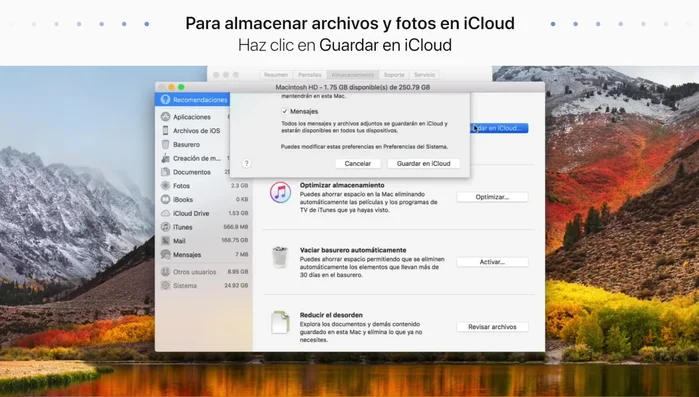Click Otros usuarios size 8.95 GB

[238, 271]
